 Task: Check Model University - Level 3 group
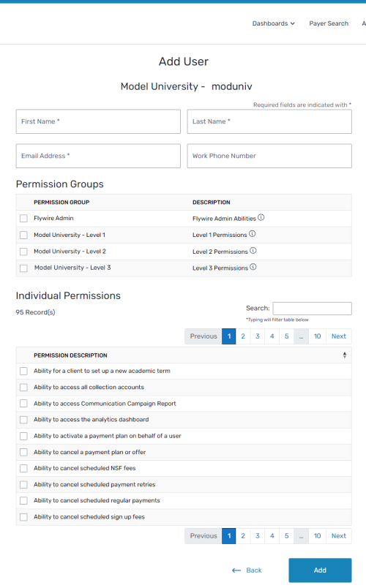[23, 268]
